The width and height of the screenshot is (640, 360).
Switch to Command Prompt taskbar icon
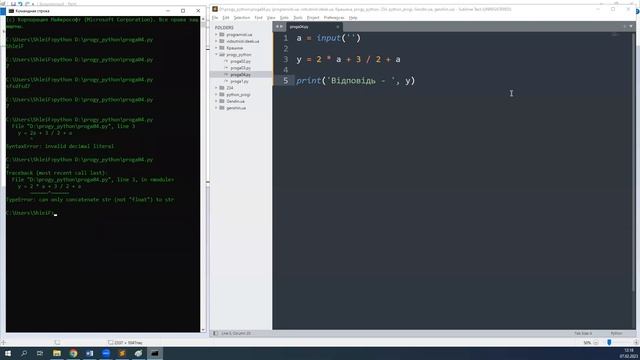155,353
